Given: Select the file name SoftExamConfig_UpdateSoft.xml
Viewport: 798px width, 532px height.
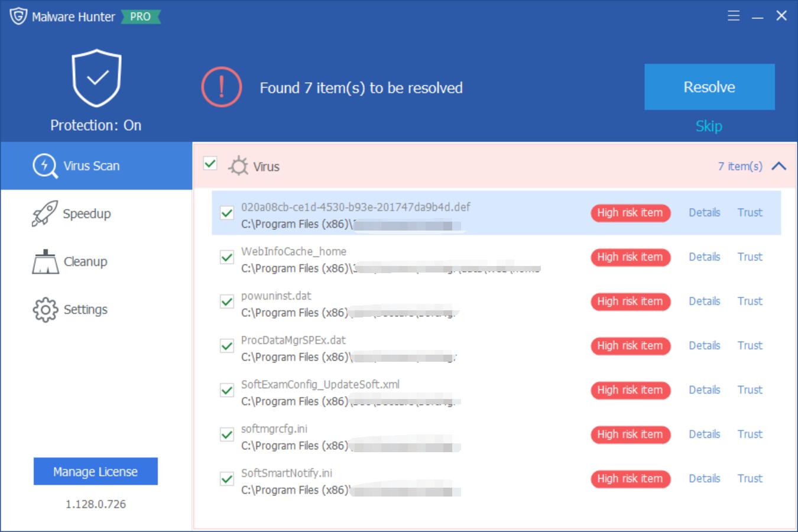Looking at the screenshot, I should [320, 384].
